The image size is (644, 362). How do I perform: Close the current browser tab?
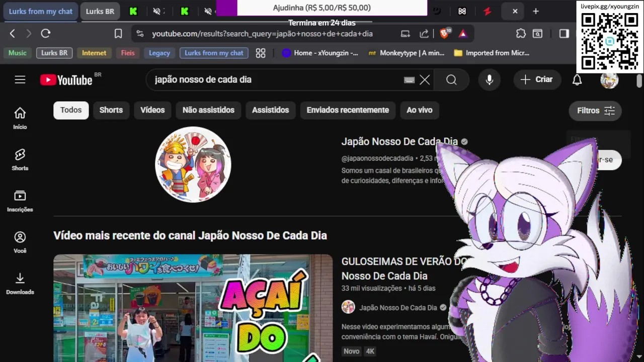(515, 11)
